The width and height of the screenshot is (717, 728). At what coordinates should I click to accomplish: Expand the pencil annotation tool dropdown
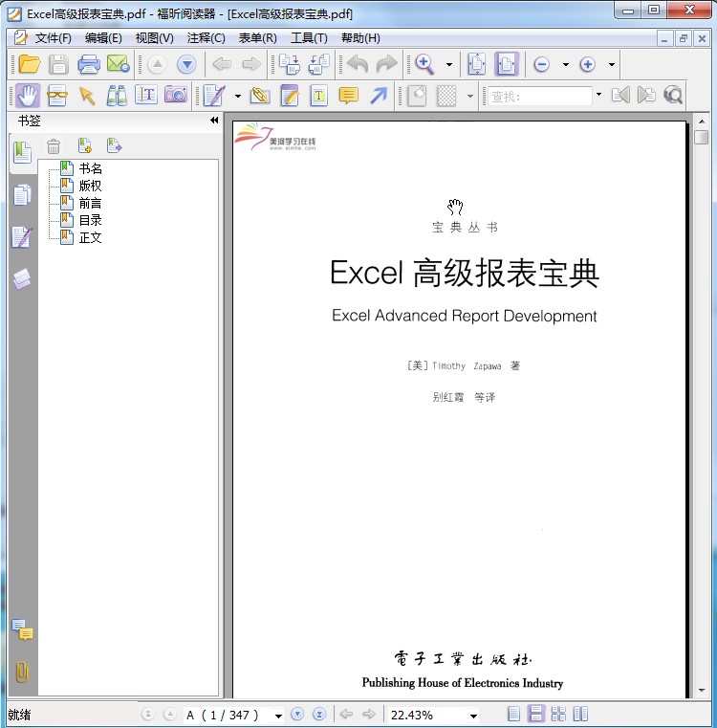pyautogui.click(x=238, y=96)
